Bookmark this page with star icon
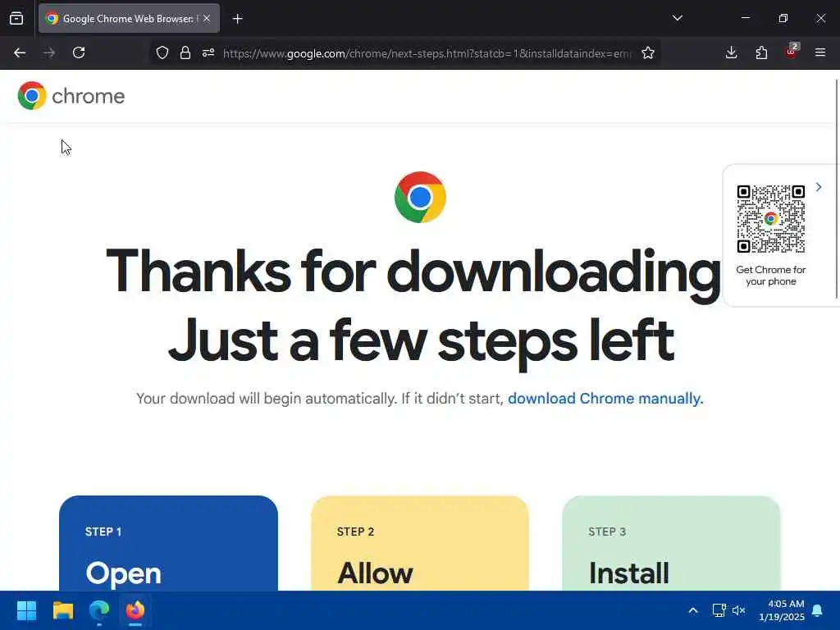 pyautogui.click(x=648, y=52)
